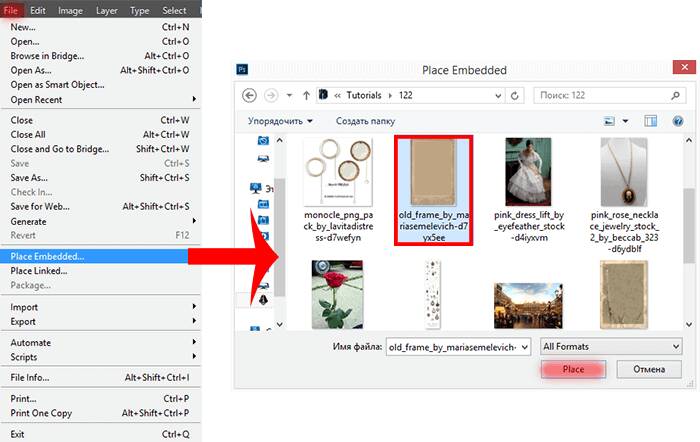The width and height of the screenshot is (700, 442).
Task: Expand the view options dropdown arrow
Action: 625,121
